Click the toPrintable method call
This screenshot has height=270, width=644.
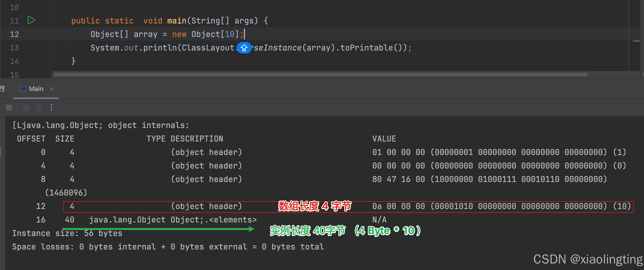[x=367, y=48]
